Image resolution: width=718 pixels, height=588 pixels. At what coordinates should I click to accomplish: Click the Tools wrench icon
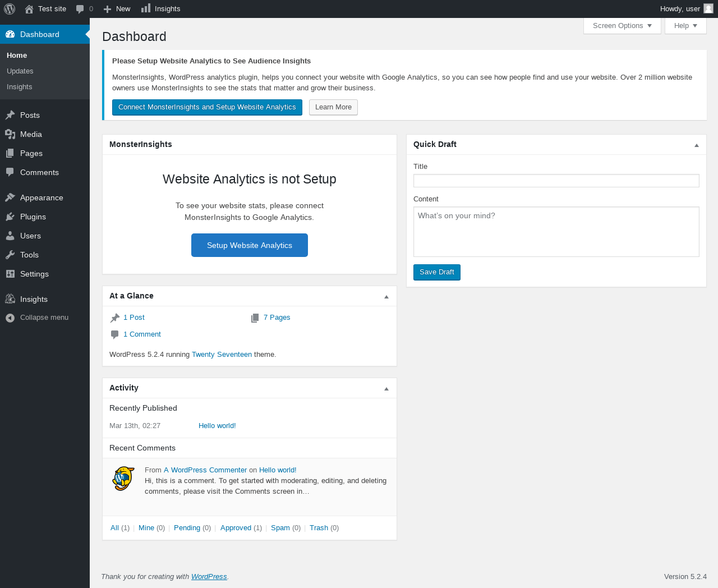click(10, 255)
